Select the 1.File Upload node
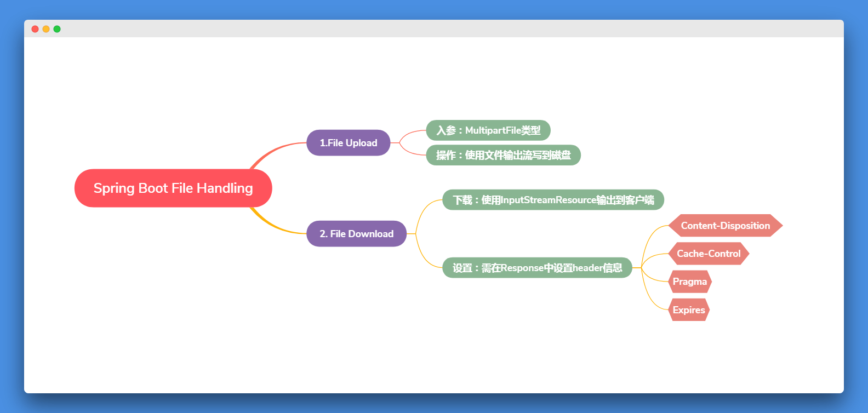This screenshot has width=868, height=413. (349, 143)
